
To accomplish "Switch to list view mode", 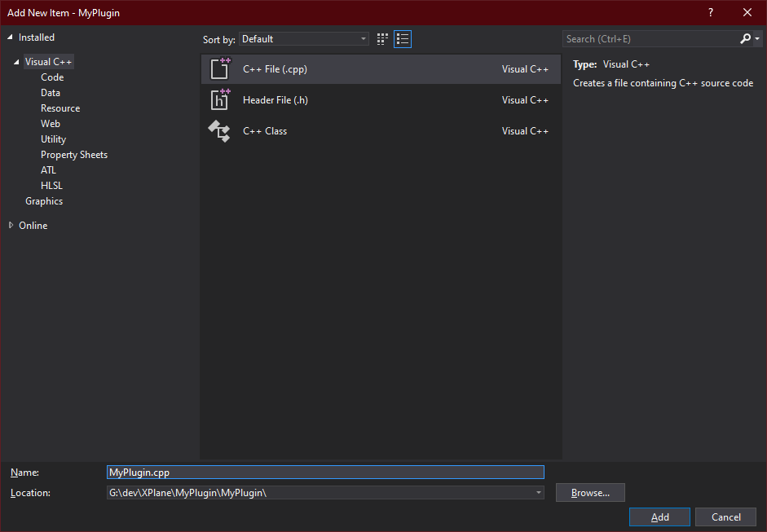I will (402, 38).
